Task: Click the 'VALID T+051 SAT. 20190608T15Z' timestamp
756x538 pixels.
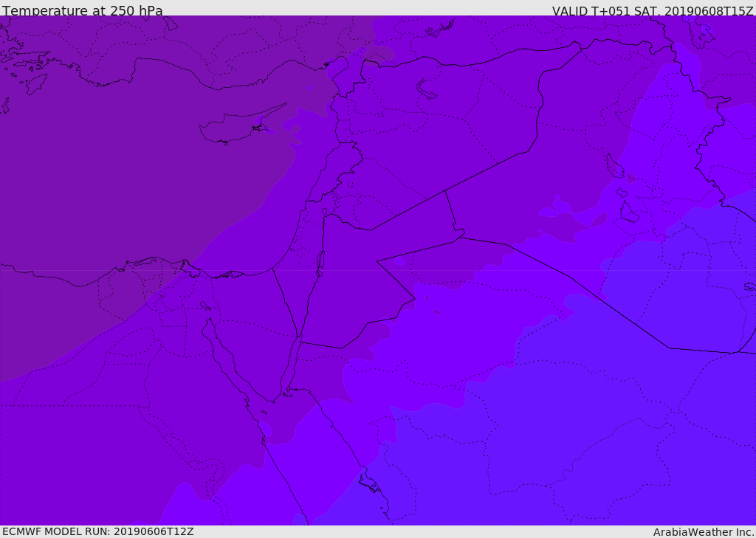Action: click(x=653, y=10)
